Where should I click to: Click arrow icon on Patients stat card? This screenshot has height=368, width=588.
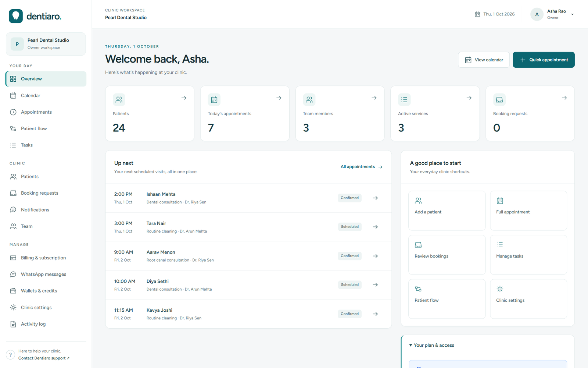click(184, 98)
